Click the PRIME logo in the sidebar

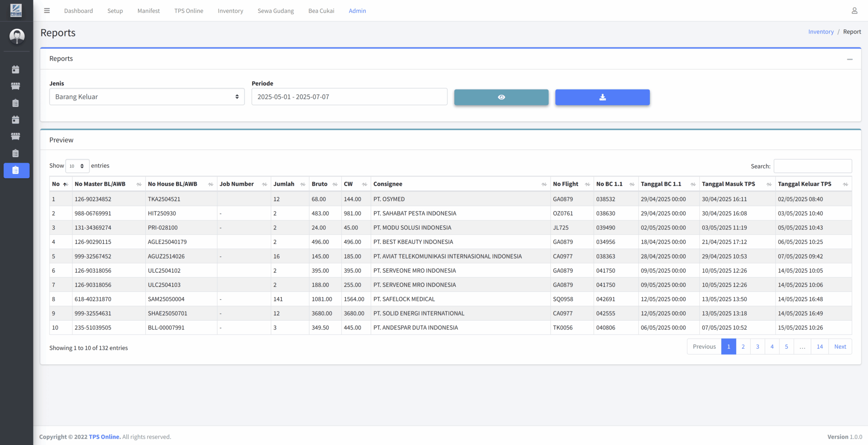16,10
